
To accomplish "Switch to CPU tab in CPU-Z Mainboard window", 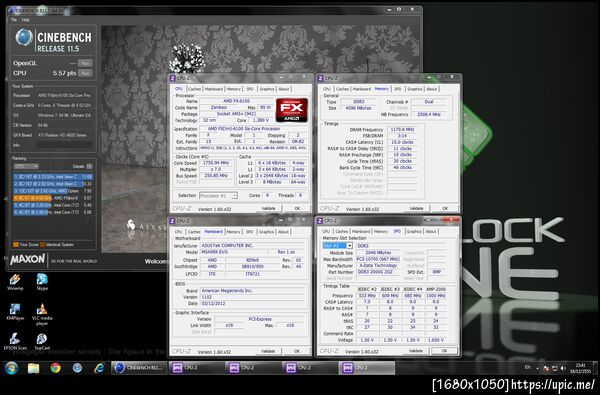I will pos(178,232).
